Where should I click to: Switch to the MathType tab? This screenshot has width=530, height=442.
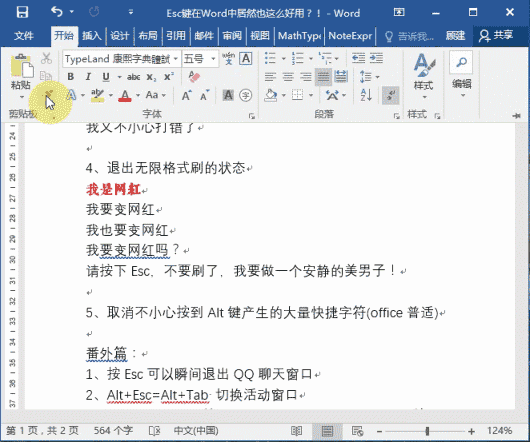pyautogui.click(x=299, y=35)
